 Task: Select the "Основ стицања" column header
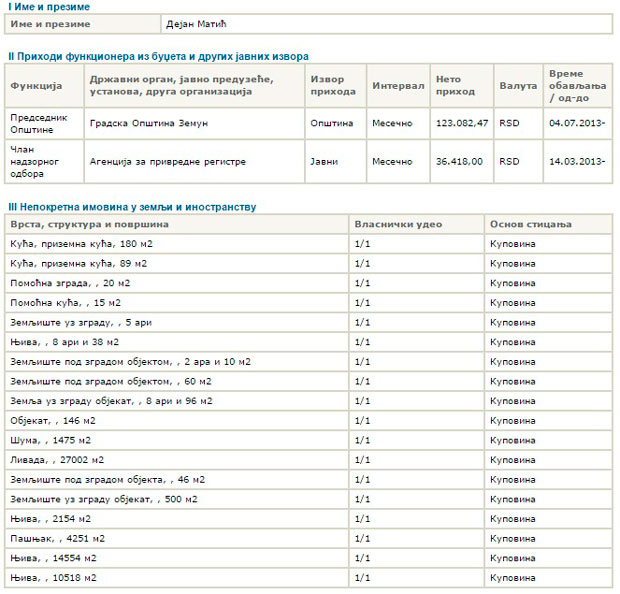pyautogui.click(x=530, y=224)
